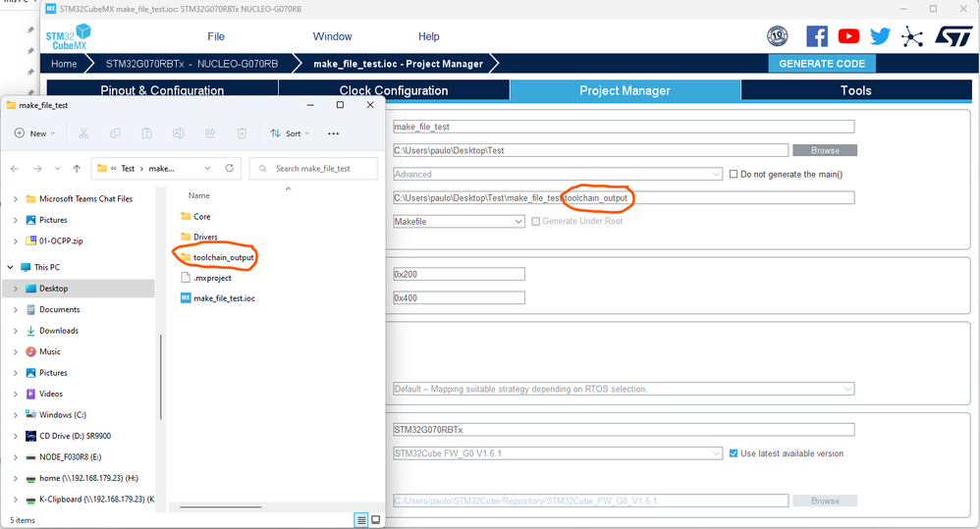The height and width of the screenshot is (529, 980).
Task: Open the Help menu in CubeMX
Action: click(x=429, y=36)
